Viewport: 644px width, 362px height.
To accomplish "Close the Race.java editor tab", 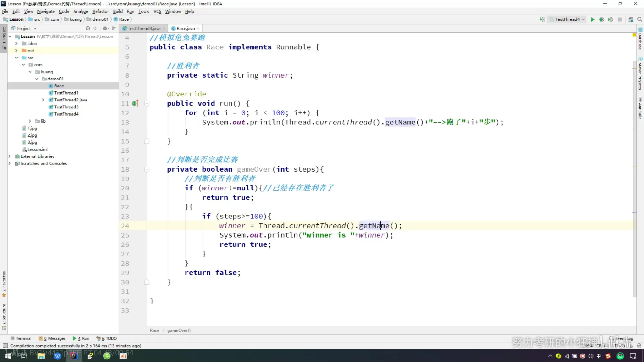I will coord(198,29).
